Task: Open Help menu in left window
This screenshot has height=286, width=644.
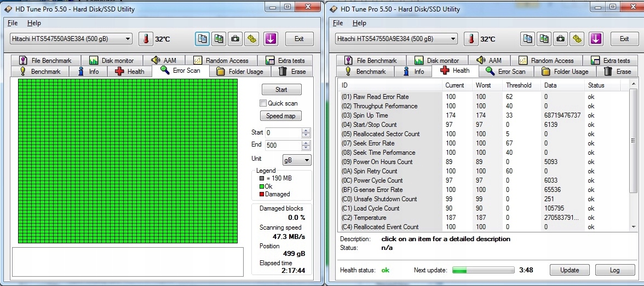Action: (34, 23)
